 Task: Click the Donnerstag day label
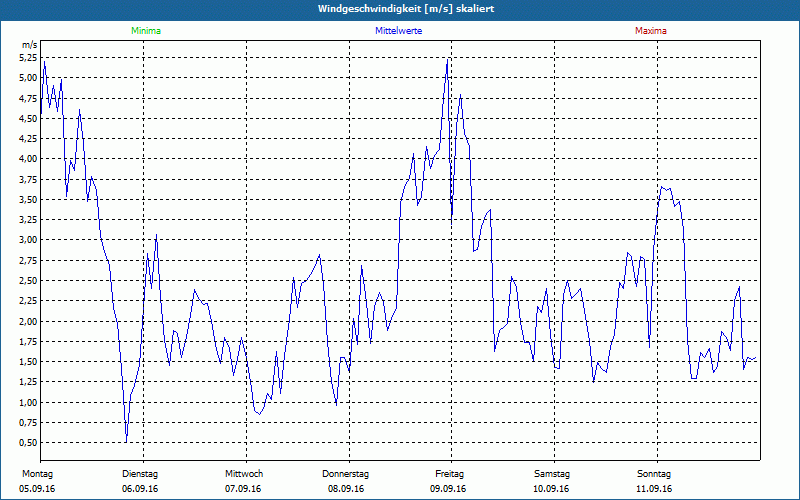pyautogui.click(x=345, y=474)
